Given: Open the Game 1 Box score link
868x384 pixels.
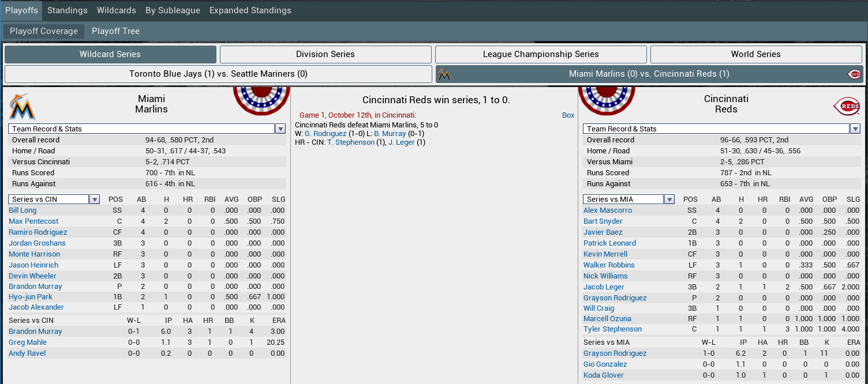Looking at the screenshot, I should pyautogui.click(x=568, y=115).
